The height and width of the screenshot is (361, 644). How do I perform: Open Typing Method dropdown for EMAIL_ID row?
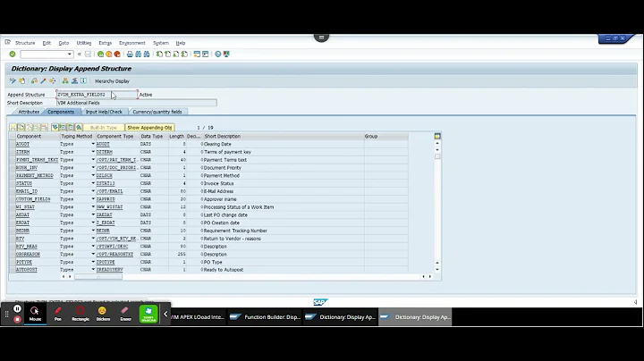[93, 191]
